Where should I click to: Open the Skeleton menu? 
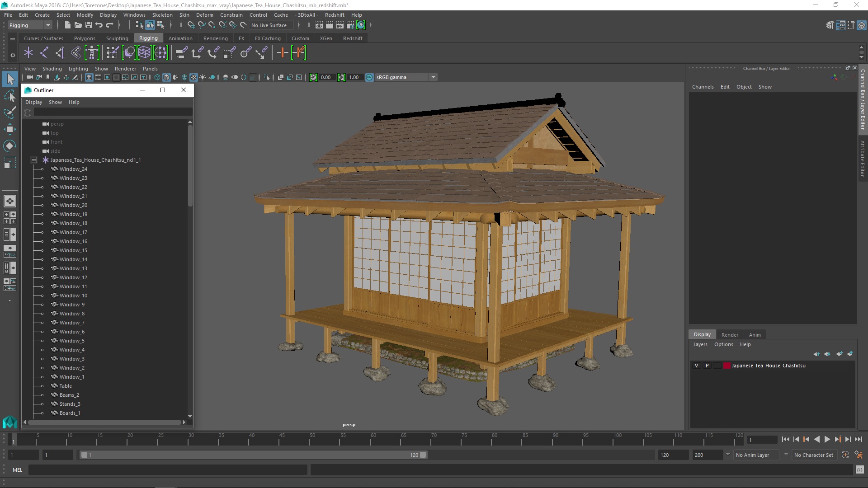[162, 15]
